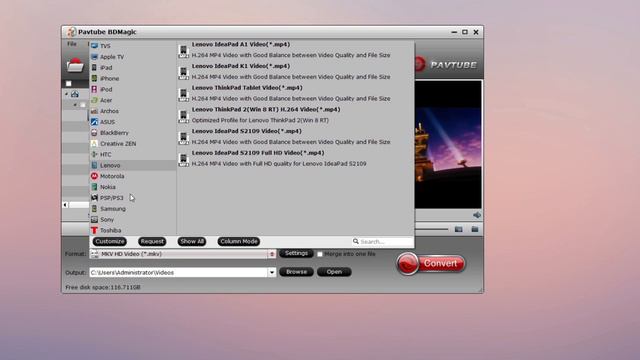Toggle the title checkbox in file tree
The width and height of the screenshot is (640, 360).
pos(83,105)
